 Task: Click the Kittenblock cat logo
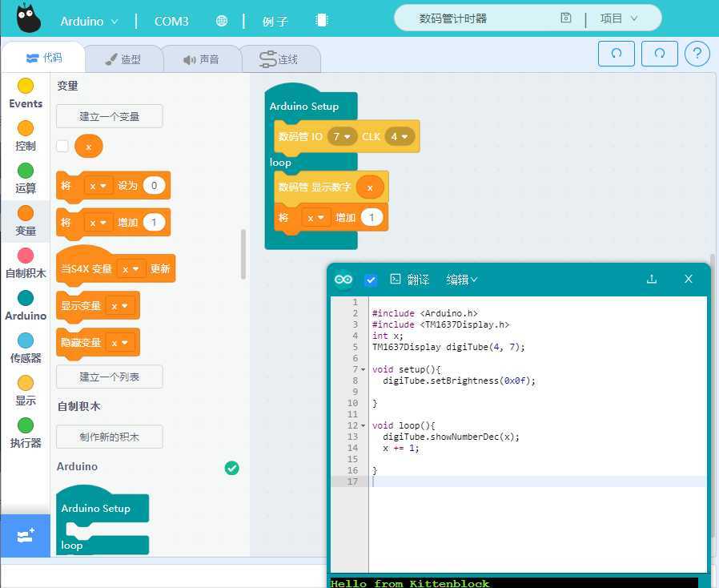pyautogui.click(x=28, y=19)
